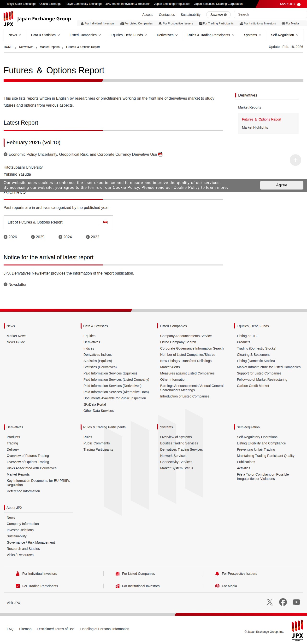Image resolution: width=307 pixels, height=644 pixels.
Task: Click the scroll-to-top arrow button
Action: point(295,160)
